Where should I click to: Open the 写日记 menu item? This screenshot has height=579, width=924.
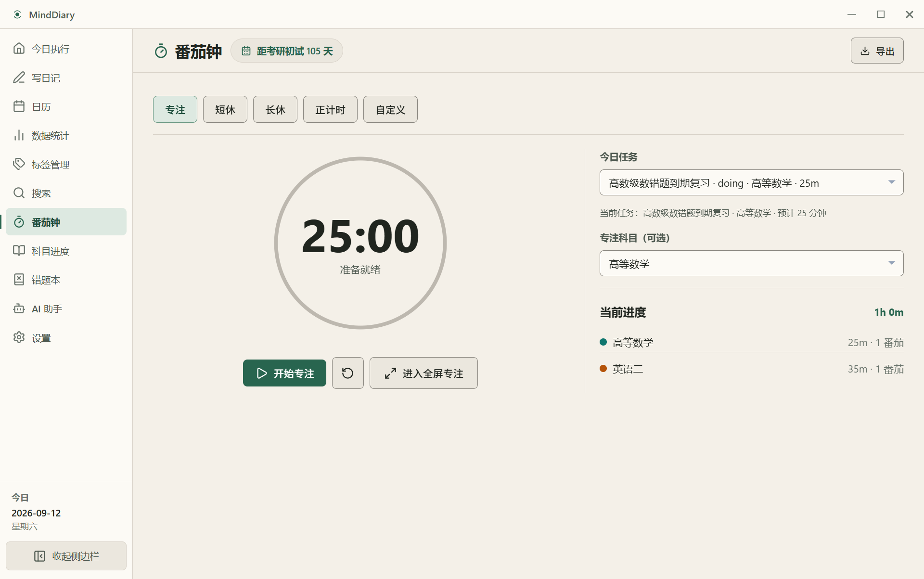[x=46, y=78]
